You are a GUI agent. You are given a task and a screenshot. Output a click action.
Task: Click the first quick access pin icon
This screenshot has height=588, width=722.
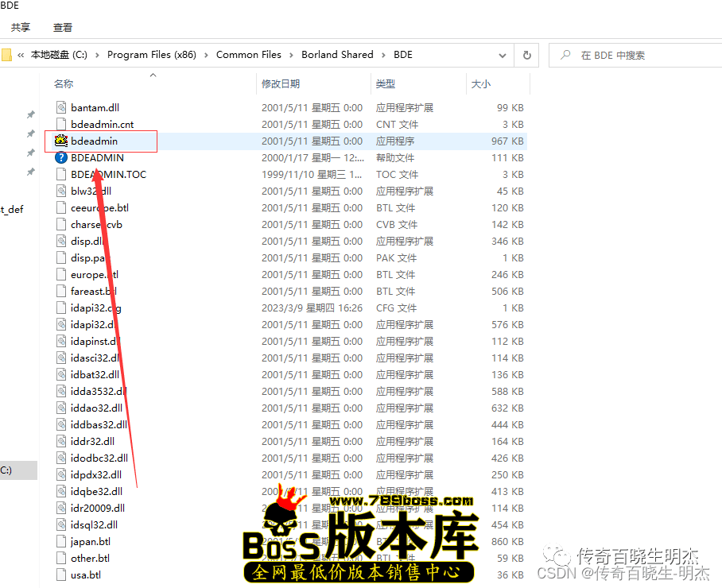pos(31,115)
